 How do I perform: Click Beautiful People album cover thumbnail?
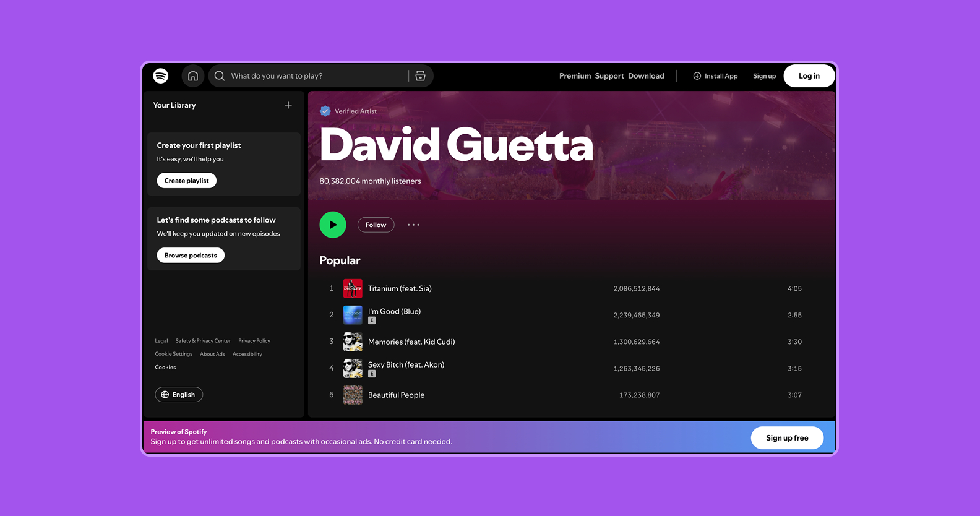(353, 395)
